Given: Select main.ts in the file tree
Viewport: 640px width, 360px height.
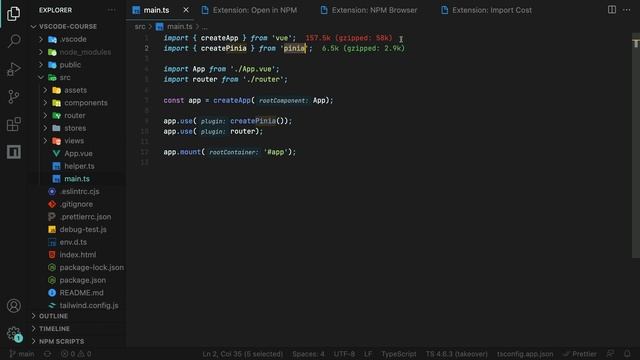Looking at the screenshot, I should tap(77, 179).
